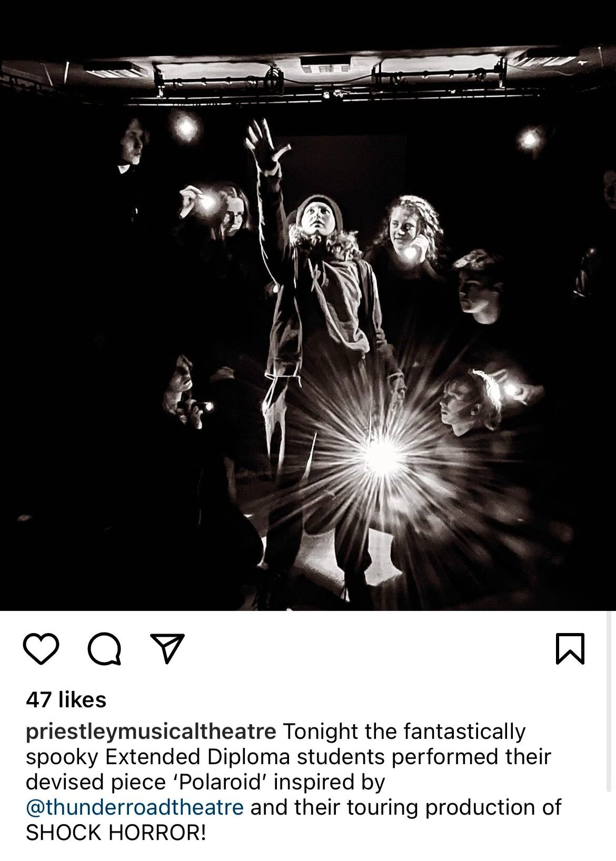
Task: Like the post with the heart icon
Action: (42, 648)
